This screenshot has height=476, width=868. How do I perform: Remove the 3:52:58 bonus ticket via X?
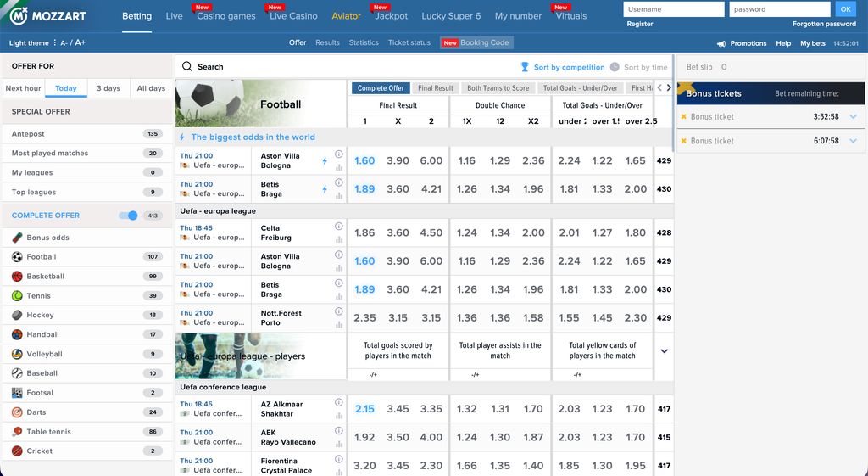click(684, 116)
